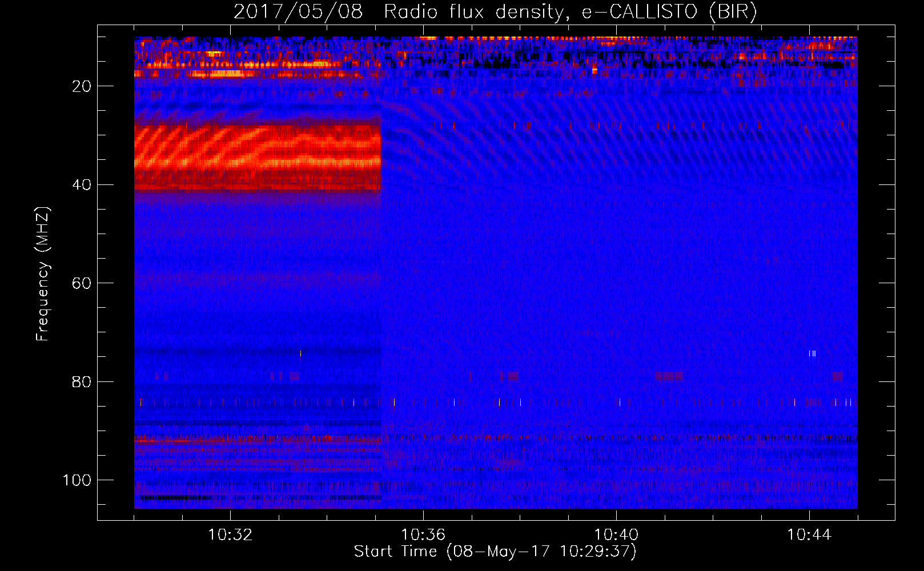924x571 pixels.
Task: Select the 10:44 time tick label
Action: [x=809, y=535]
